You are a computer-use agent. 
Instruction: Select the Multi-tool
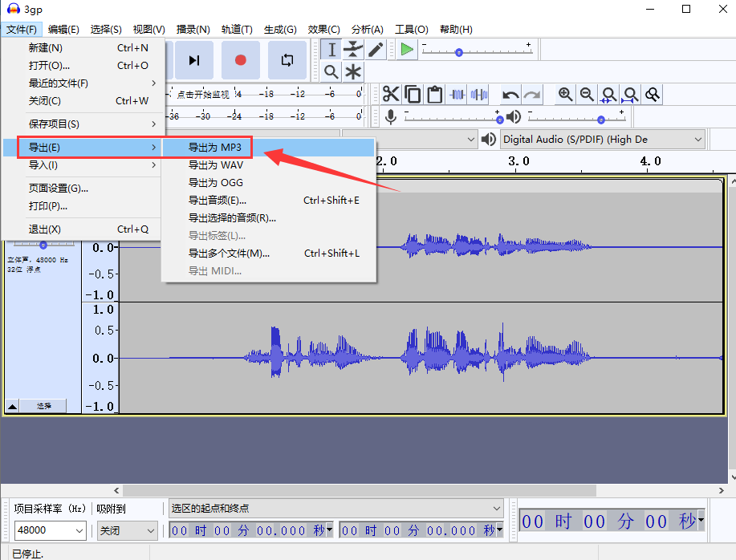(x=353, y=71)
